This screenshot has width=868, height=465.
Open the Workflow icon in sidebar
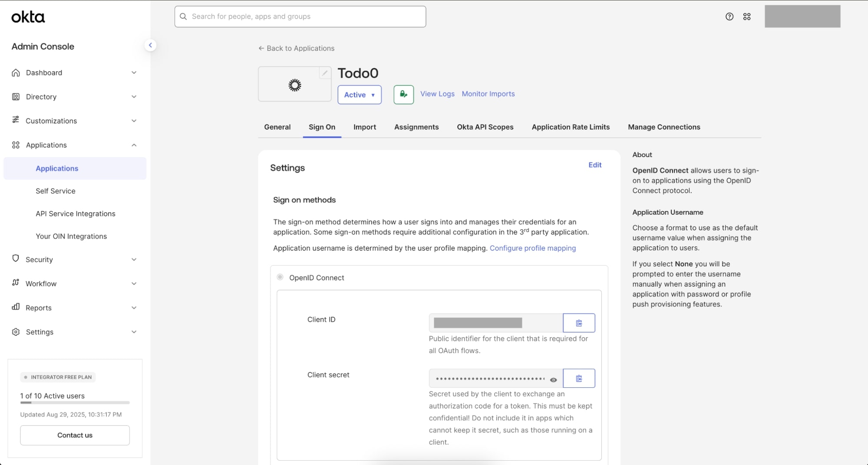(x=16, y=283)
